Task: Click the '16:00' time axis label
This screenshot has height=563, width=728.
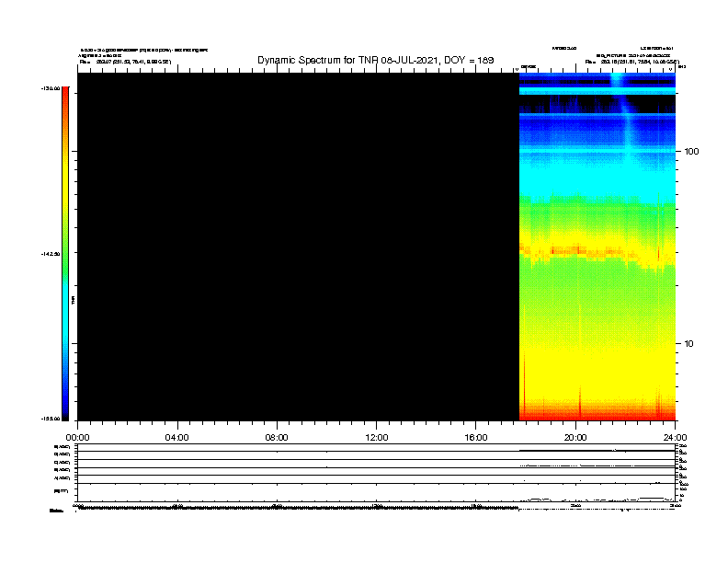Action: [476, 438]
